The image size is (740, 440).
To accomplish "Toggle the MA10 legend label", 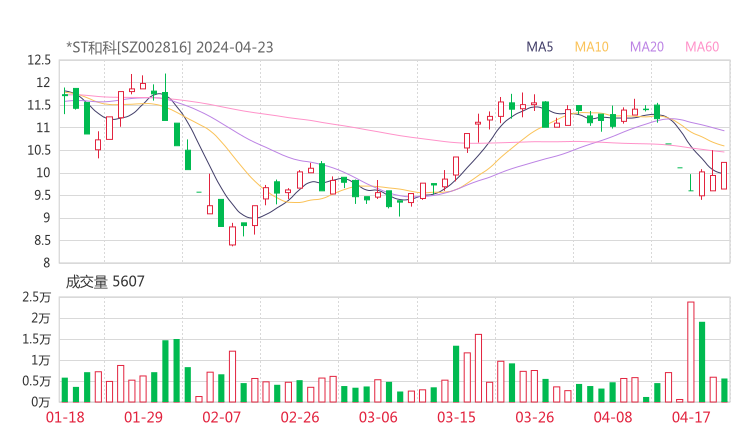I will click(591, 47).
